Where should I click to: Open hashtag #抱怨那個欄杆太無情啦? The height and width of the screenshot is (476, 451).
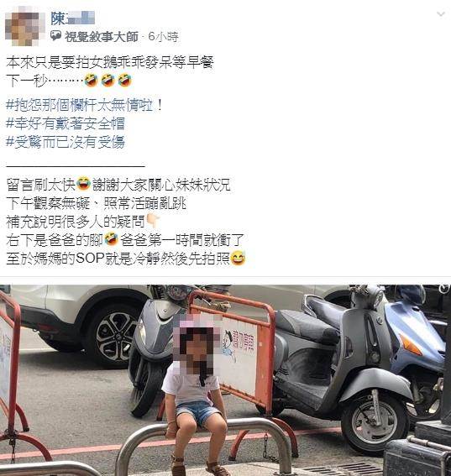point(85,105)
